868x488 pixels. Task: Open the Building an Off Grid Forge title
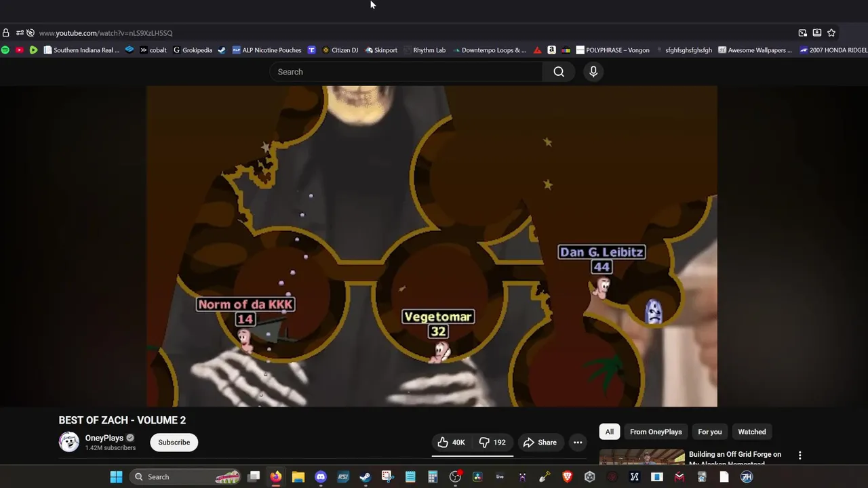(735, 457)
